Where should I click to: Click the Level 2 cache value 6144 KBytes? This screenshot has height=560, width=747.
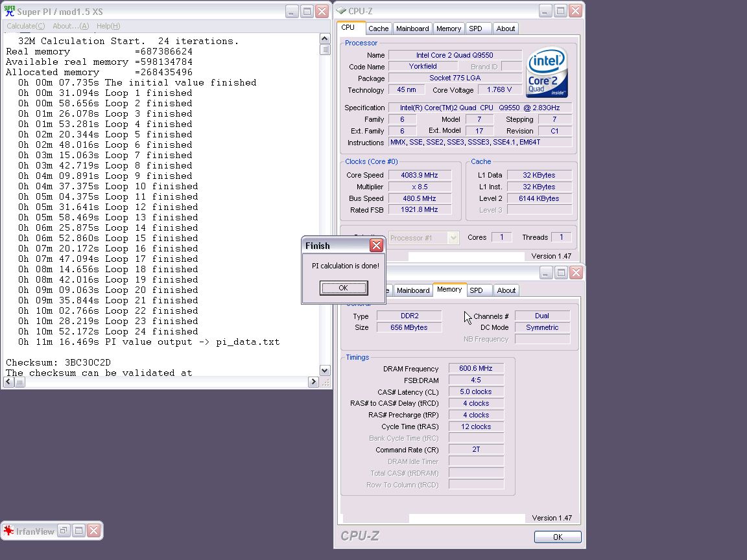[x=539, y=198]
